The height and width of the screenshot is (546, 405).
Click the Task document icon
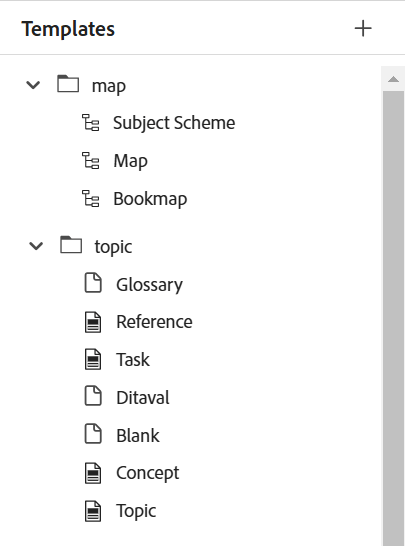[93, 360]
